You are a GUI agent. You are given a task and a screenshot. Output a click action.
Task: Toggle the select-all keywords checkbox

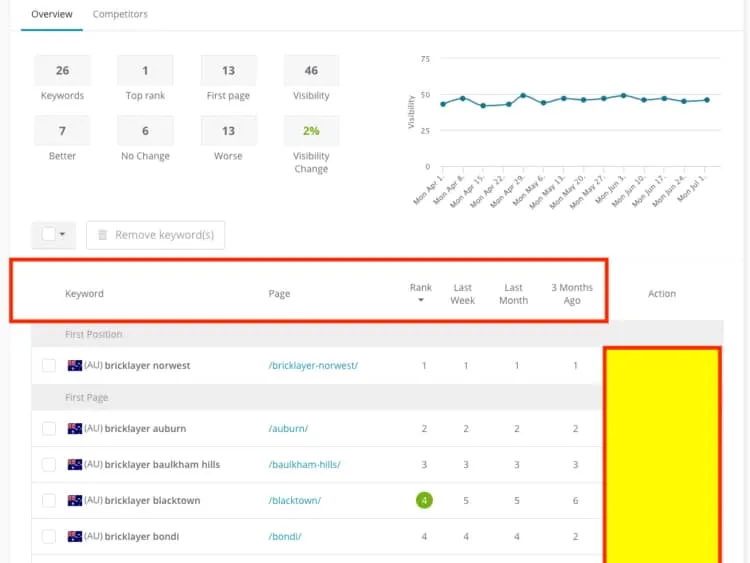(48, 234)
